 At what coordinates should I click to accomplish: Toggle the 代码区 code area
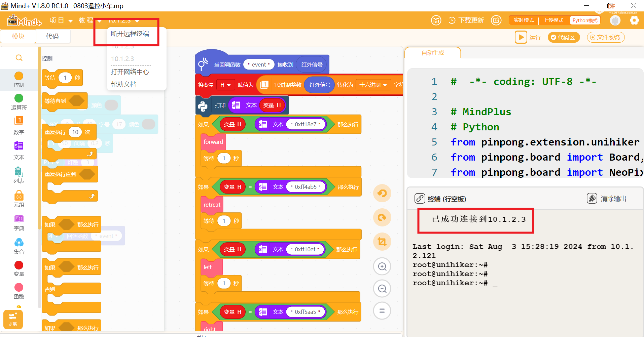pos(564,37)
